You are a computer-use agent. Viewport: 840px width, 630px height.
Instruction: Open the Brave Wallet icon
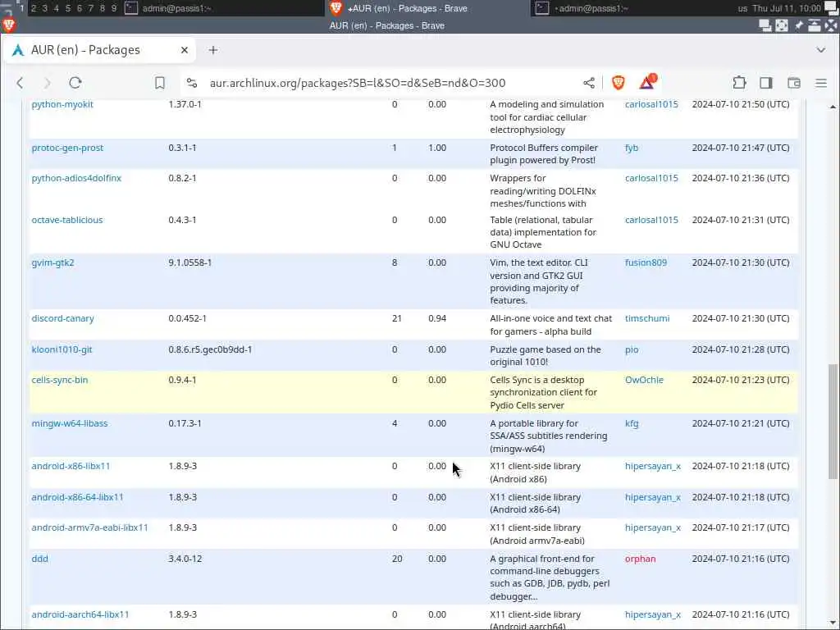[794, 83]
